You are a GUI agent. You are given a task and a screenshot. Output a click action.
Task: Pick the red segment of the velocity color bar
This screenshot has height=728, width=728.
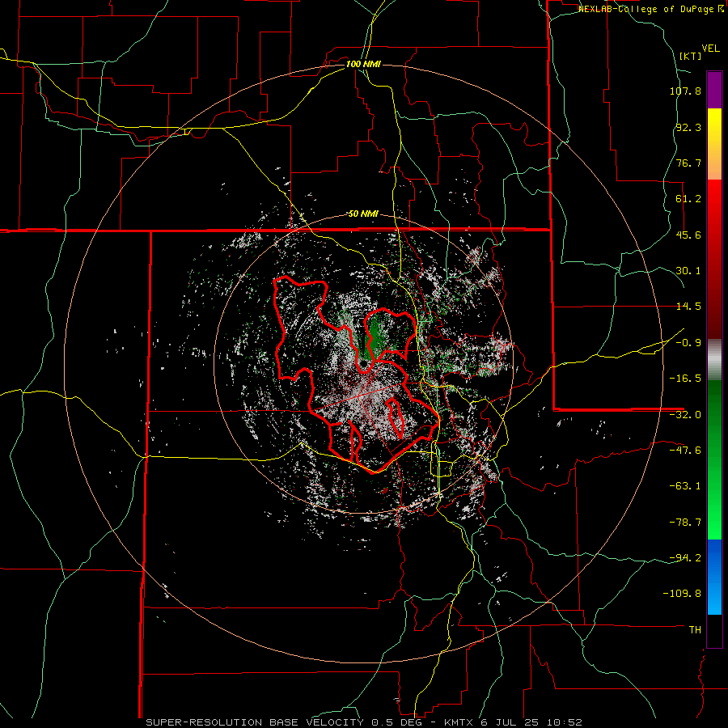[x=714, y=259]
